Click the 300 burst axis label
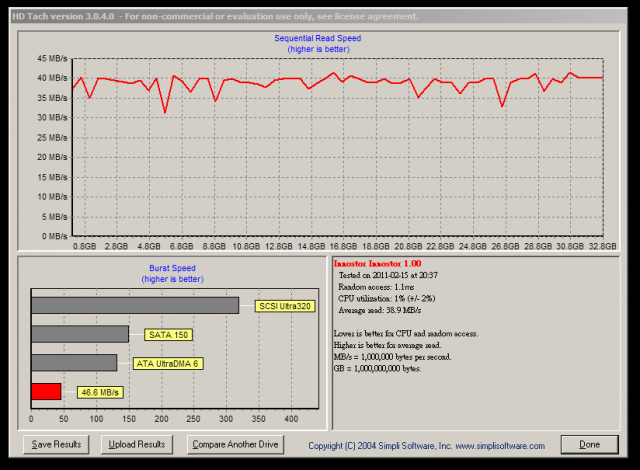 click(226, 419)
